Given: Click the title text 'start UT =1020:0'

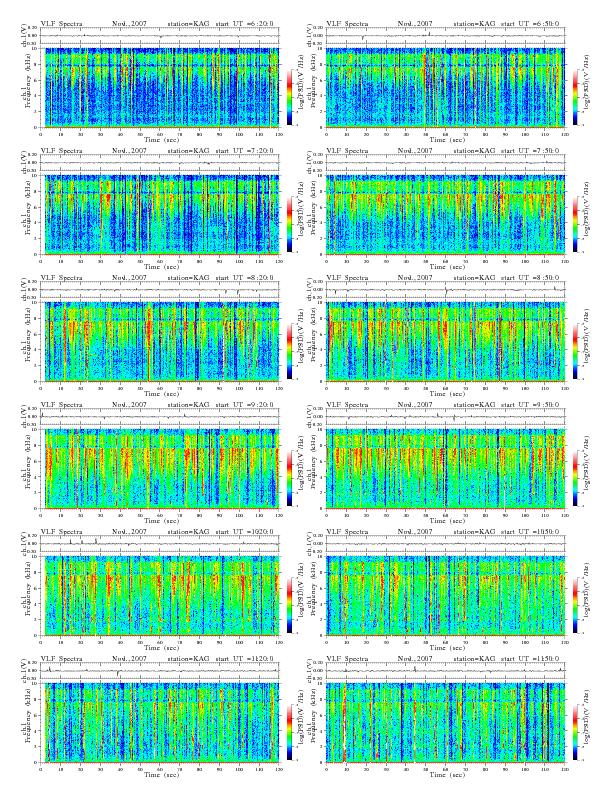Looking at the screenshot, I should tap(245, 532).
